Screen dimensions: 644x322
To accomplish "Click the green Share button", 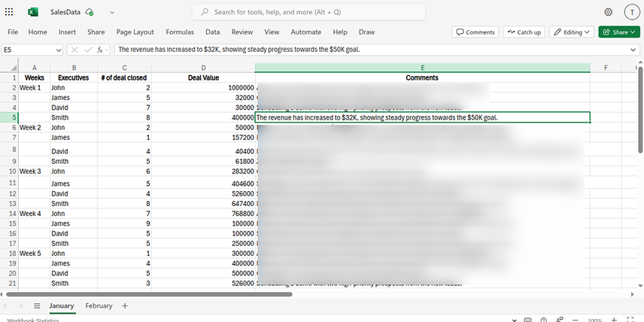I will pyautogui.click(x=619, y=32).
